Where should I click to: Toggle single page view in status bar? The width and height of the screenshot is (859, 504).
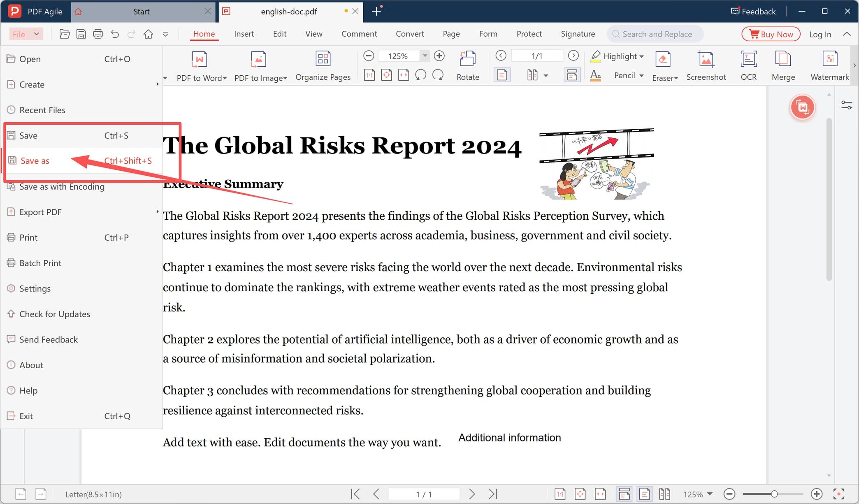[644, 494]
